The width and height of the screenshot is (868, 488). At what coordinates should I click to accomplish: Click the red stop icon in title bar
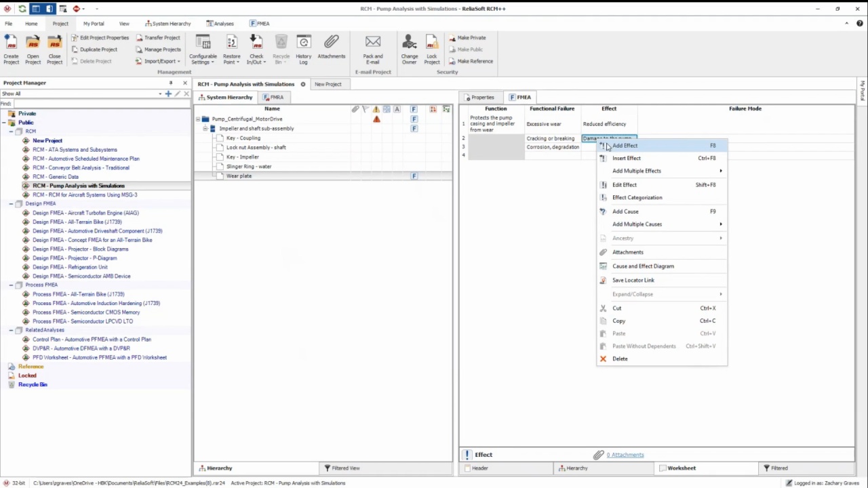pyautogui.click(x=76, y=9)
